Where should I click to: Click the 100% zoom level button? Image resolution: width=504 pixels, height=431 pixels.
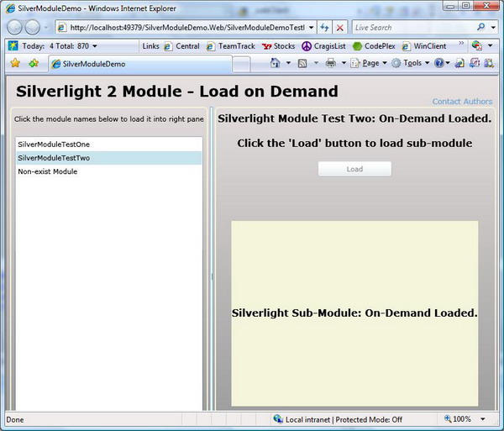(458, 419)
